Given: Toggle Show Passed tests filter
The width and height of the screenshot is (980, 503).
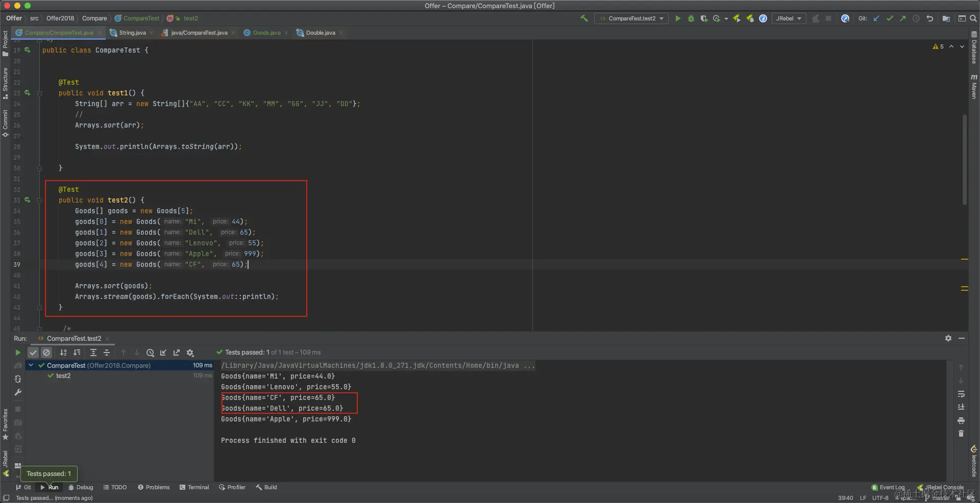Looking at the screenshot, I should [x=33, y=353].
